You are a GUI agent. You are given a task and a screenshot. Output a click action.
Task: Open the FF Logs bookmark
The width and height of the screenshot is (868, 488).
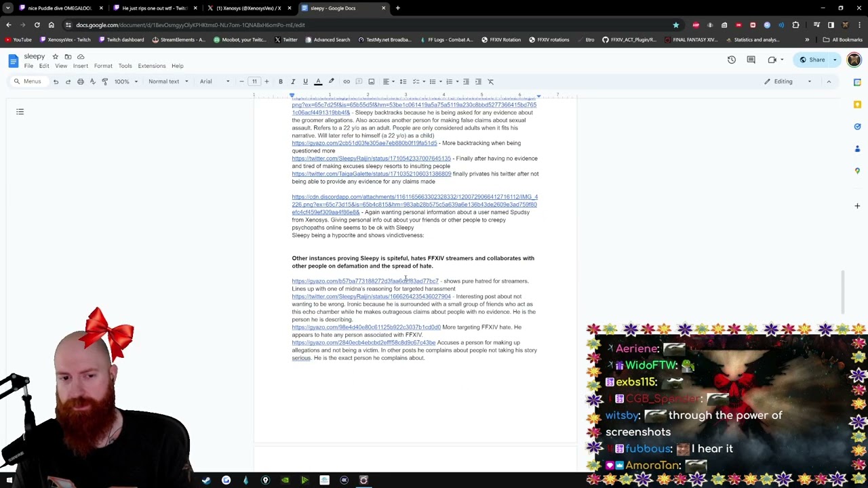[x=446, y=39]
